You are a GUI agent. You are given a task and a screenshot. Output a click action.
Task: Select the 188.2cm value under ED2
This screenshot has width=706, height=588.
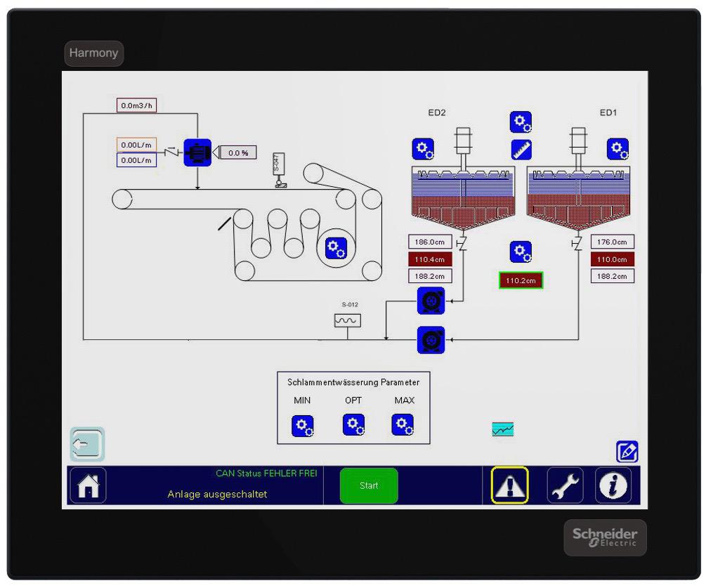(430, 276)
